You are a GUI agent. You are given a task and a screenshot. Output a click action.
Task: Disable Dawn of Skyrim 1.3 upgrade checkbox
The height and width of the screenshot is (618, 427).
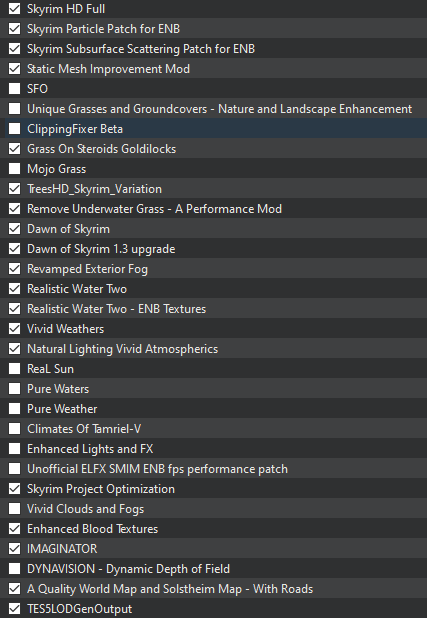[x=15, y=249]
